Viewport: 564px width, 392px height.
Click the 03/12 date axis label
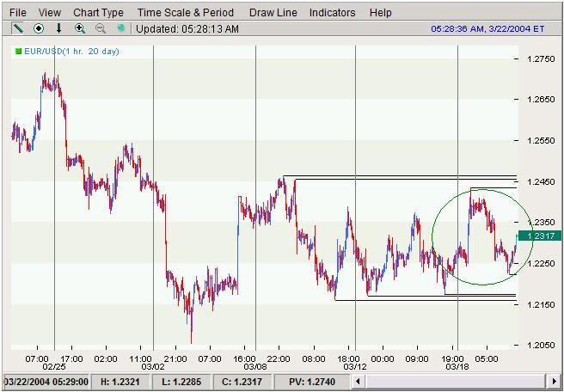coord(354,366)
